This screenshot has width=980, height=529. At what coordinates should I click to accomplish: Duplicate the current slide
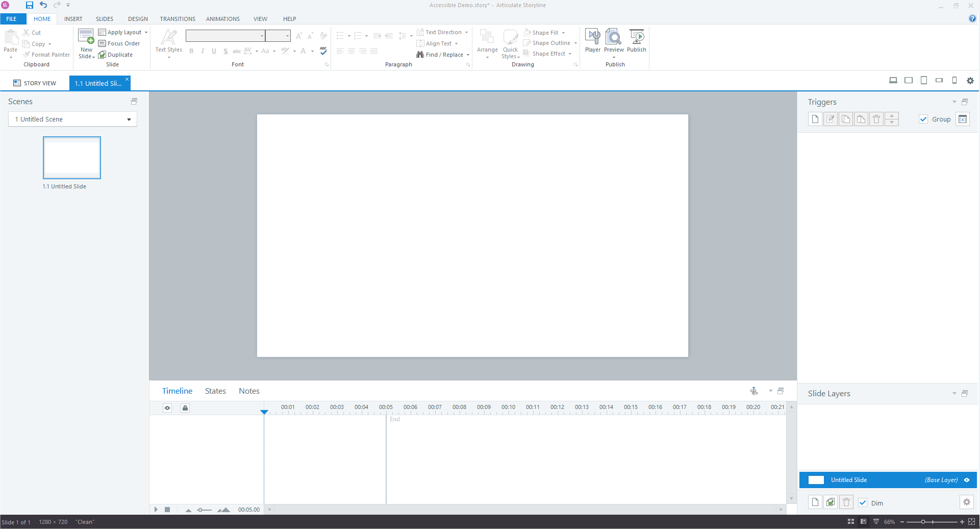click(x=115, y=55)
